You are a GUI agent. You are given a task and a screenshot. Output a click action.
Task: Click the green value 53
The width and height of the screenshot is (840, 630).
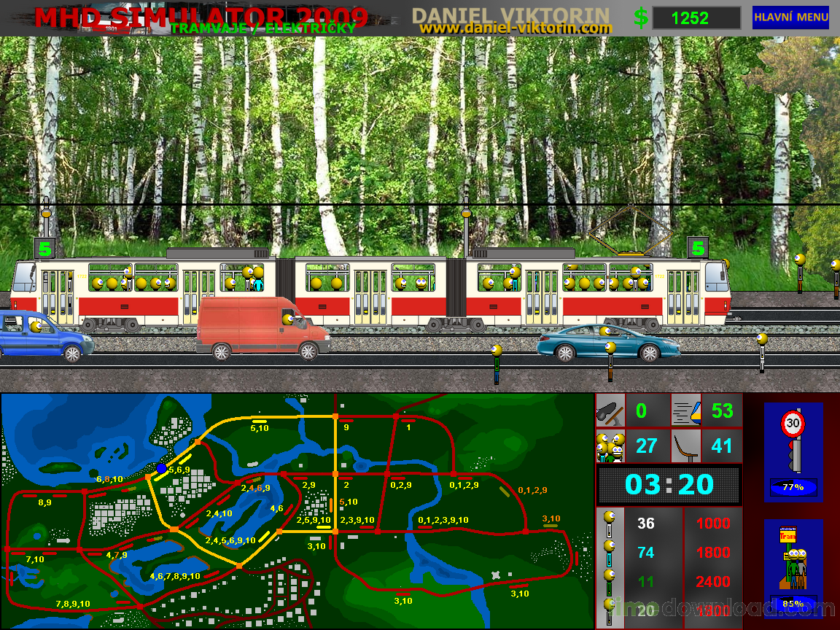click(x=722, y=411)
